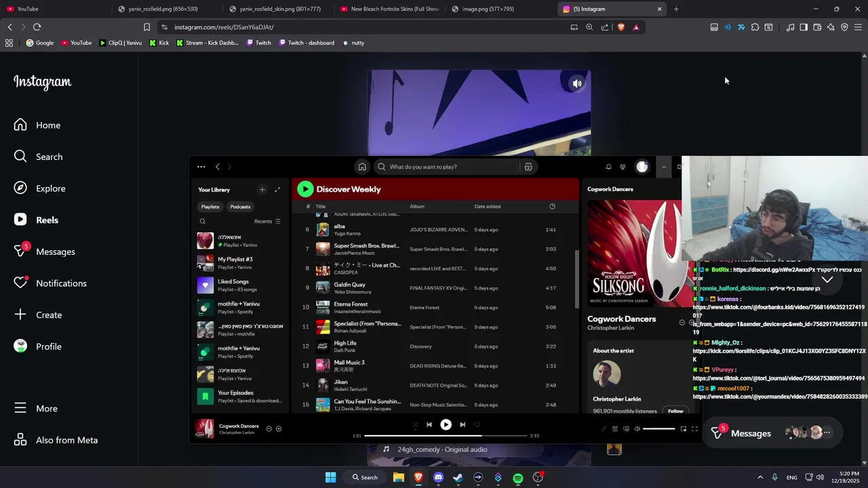The height and width of the screenshot is (488, 868).
Task: Show hidden system tray icons
Action: (x=760, y=478)
